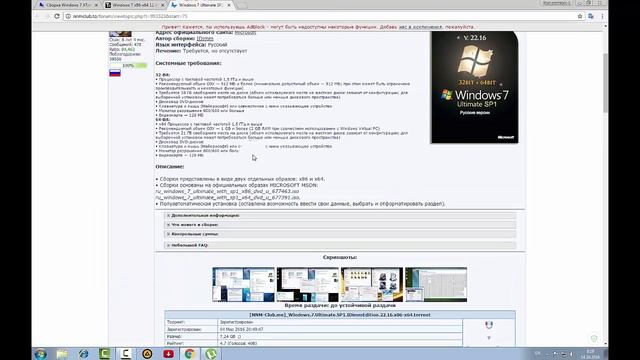Click the torrent rating value '4,7'
The image size is (640, 360).
coord(223,343)
